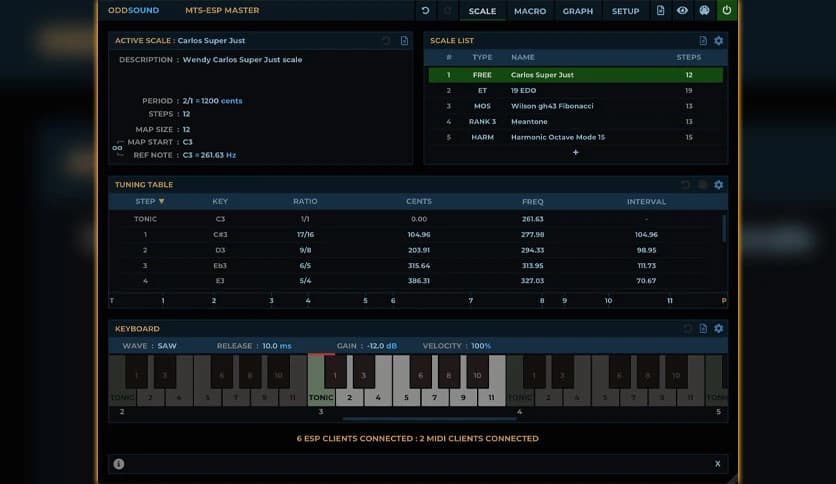Click step marker 10 on tuning ruler
Image resolution: width=836 pixels, height=484 pixels.
click(608, 301)
